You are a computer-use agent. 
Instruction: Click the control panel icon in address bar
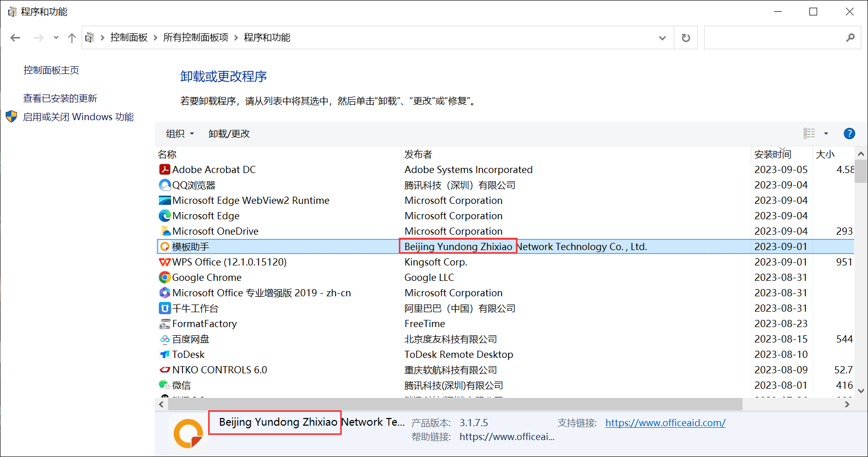[x=89, y=37]
